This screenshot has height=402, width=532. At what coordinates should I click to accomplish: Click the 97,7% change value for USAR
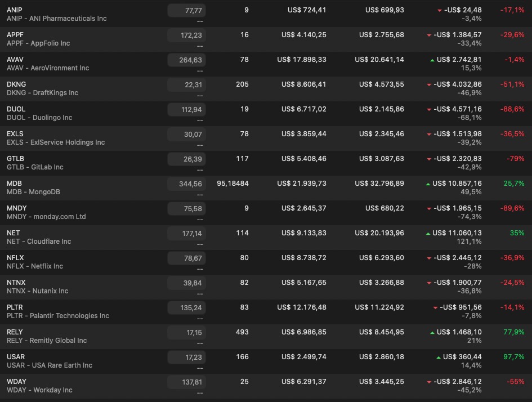pyautogui.click(x=512, y=357)
